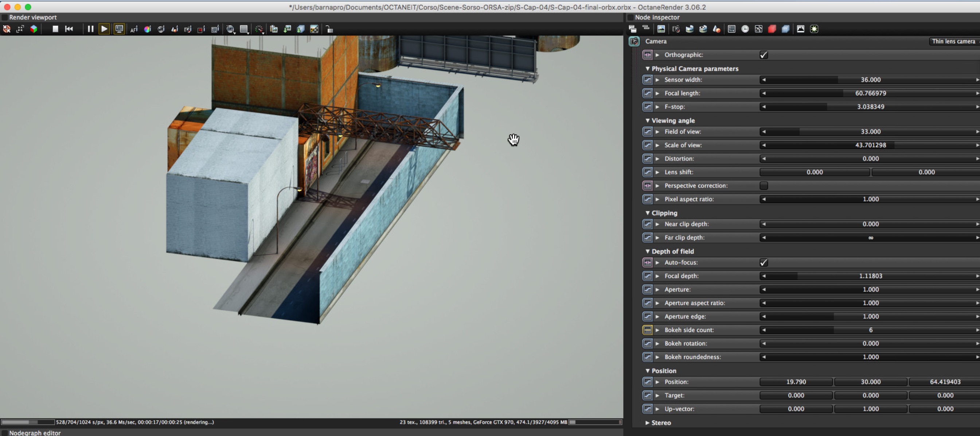Expand the Stereo section

pyautogui.click(x=647, y=423)
